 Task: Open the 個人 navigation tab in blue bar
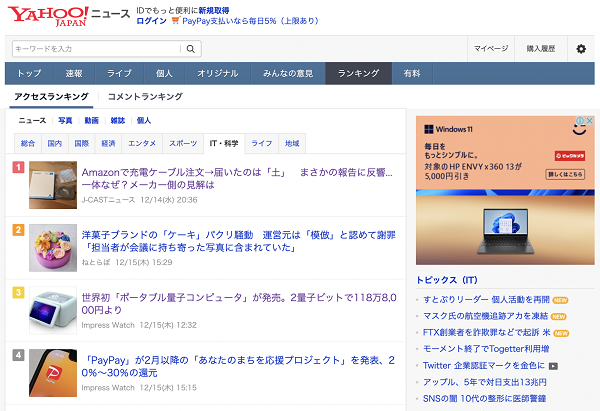[x=164, y=73]
